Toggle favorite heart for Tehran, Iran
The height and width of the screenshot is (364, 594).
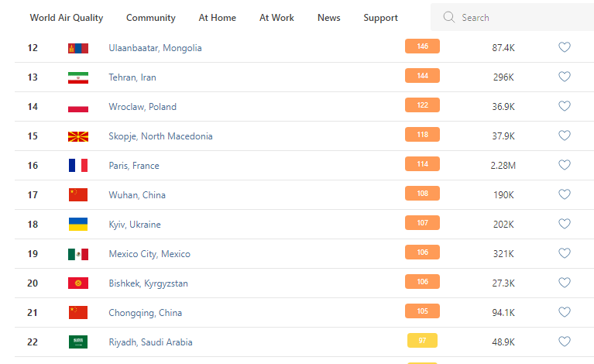tap(565, 77)
